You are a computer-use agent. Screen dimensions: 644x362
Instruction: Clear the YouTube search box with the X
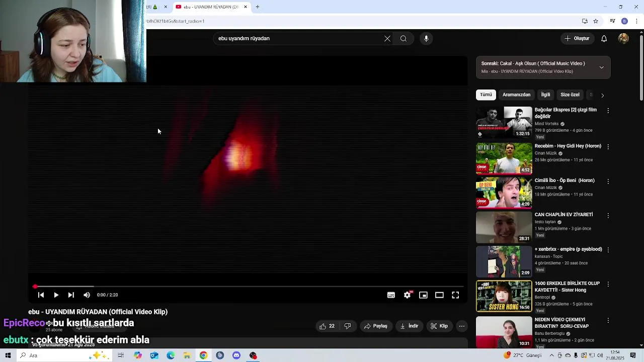(x=387, y=39)
